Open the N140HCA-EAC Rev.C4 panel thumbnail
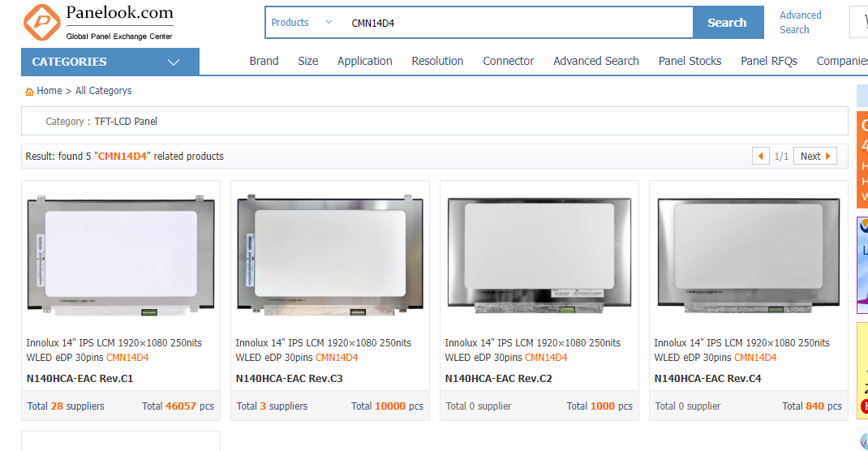Image resolution: width=868 pixels, height=451 pixels. click(749, 256)
